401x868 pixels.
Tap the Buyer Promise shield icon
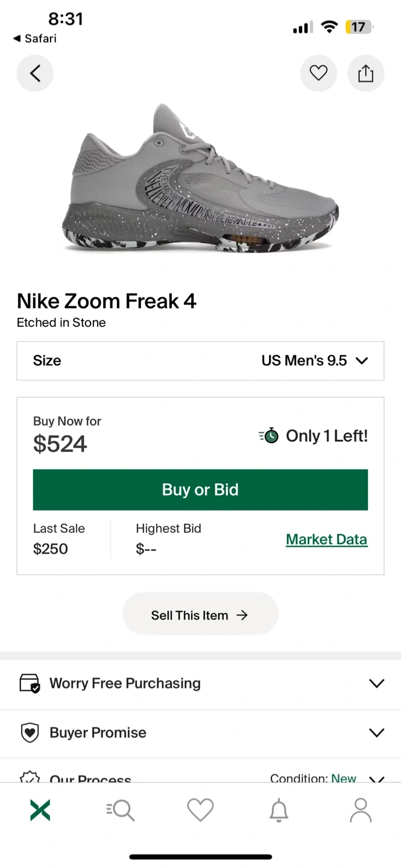[30, 733]
